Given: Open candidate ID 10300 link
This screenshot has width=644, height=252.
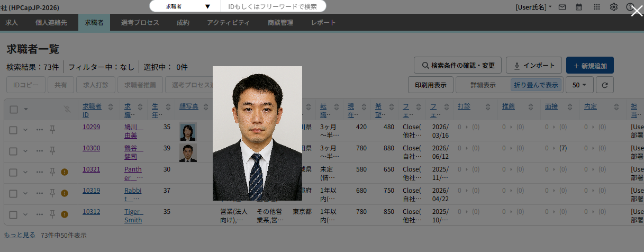Looking at the screenshot, I should coord(91,148).
